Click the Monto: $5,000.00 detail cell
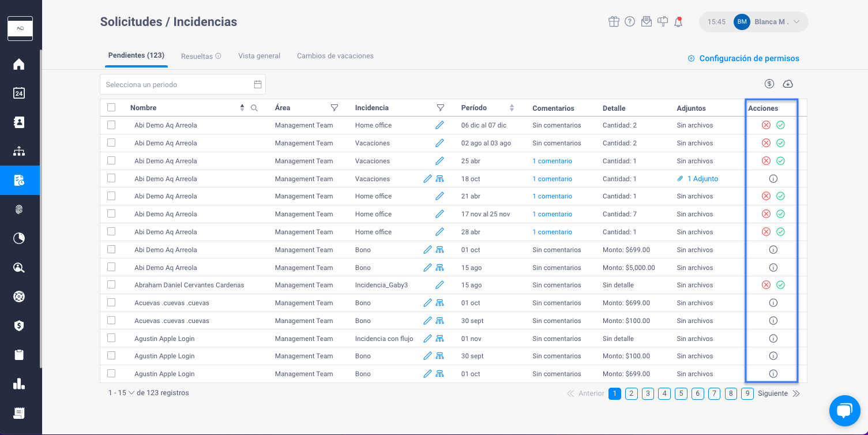868x435 pixels. 629,268
